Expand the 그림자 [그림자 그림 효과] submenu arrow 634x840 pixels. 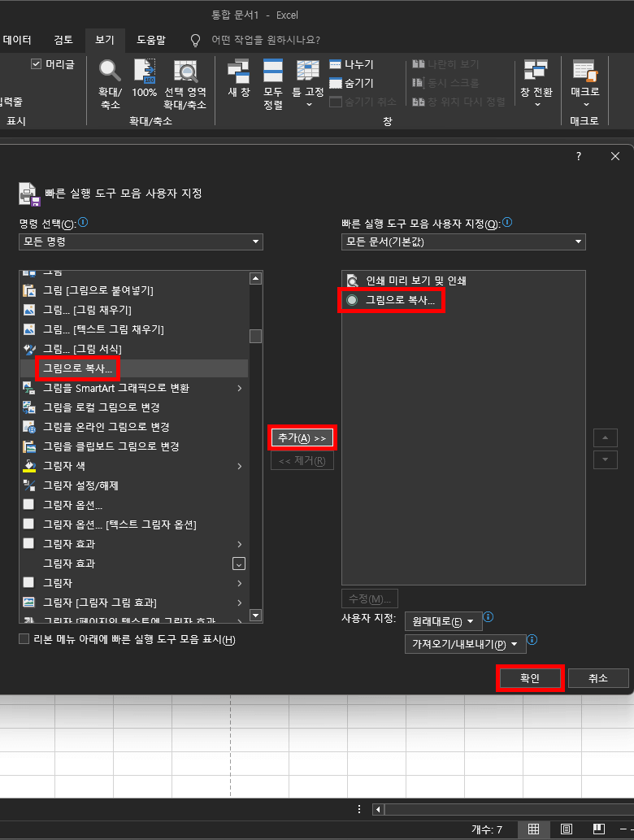pyautogui.click(x=239, y=603)
